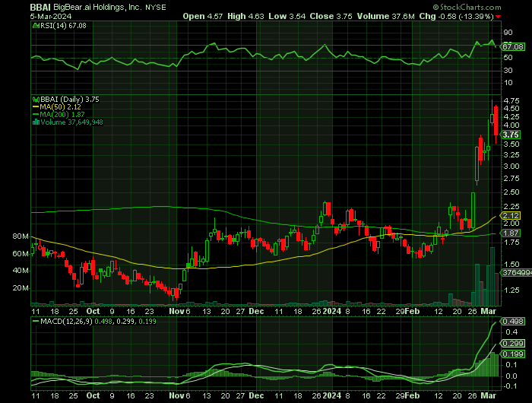
Task: Click the 30 level on the RSI axis
Action: point(508,70)
